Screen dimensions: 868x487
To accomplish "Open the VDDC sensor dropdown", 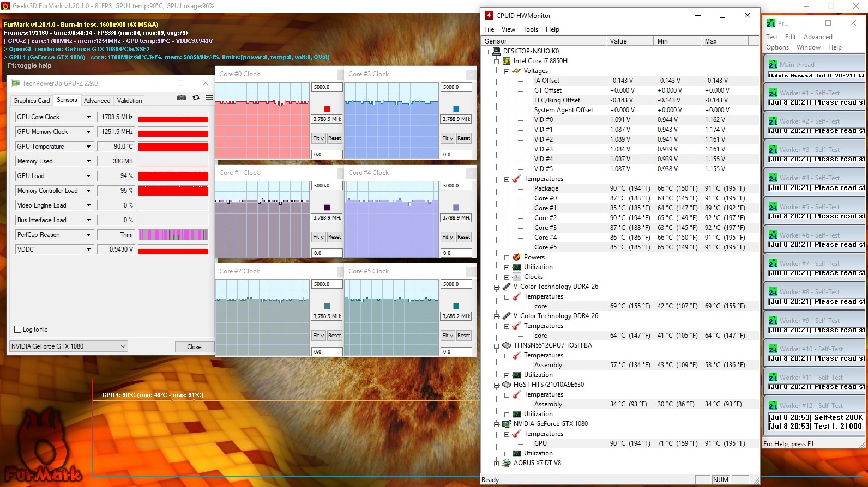I will pos(88,249).
